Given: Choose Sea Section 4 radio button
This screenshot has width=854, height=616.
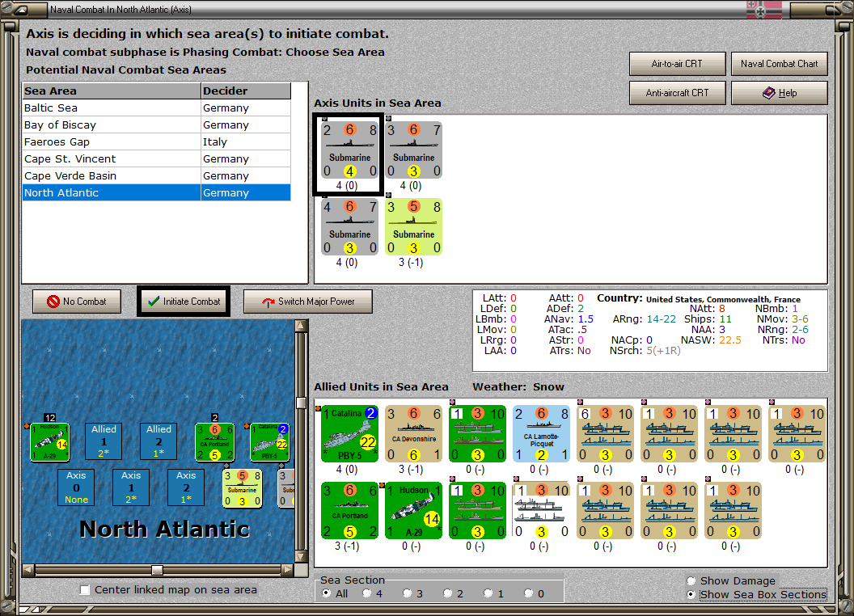Looking at the screenshot, I should pyautogui.click(x=366, y=593).
